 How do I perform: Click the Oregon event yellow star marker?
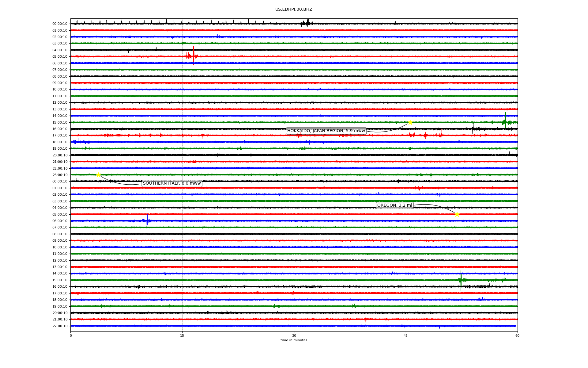(457, 214)
